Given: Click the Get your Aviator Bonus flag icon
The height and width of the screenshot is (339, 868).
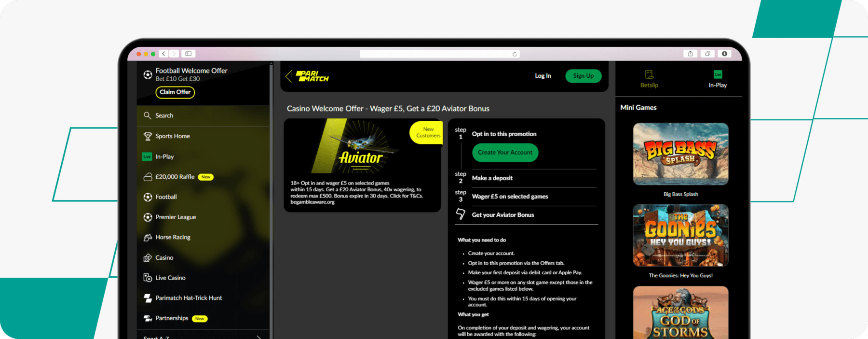Looking at the screenshot, I should pyautogui.click(x=461, y=214).
